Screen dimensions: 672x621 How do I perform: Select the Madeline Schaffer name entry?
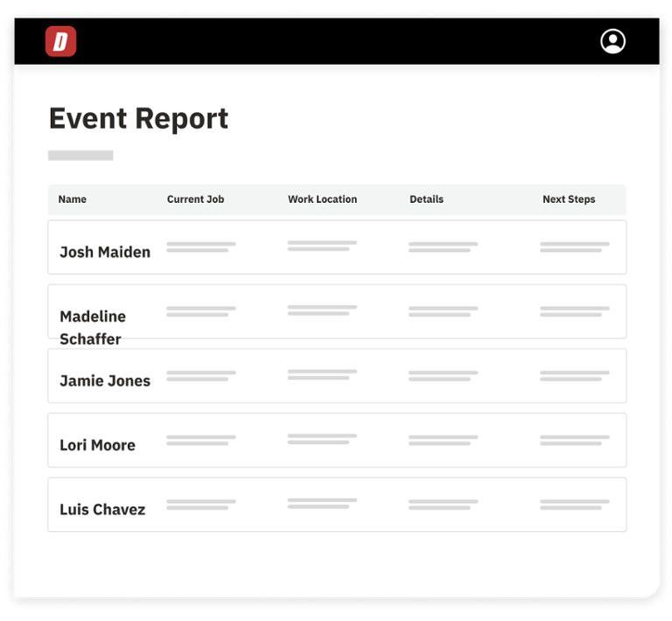coord(92,327)
